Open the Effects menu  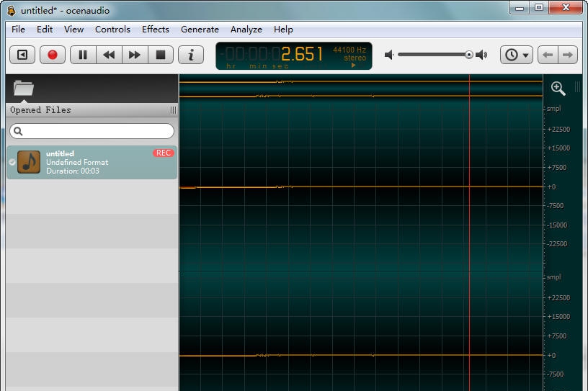(x=155, y=30)
